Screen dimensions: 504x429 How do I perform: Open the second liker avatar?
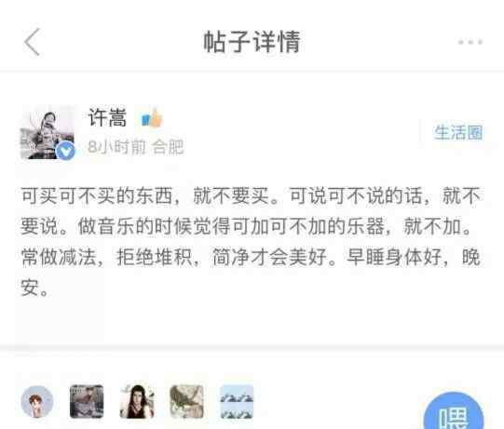[87, 402]
